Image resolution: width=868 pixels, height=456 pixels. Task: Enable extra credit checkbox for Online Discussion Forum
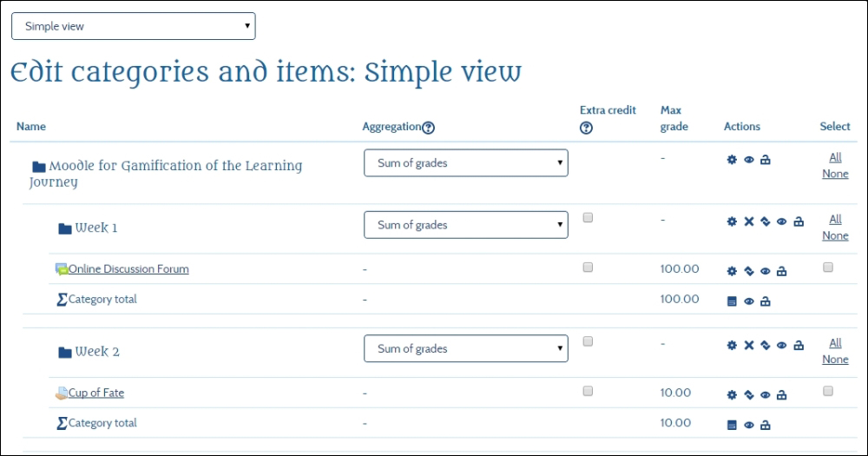tap(588, 268)
